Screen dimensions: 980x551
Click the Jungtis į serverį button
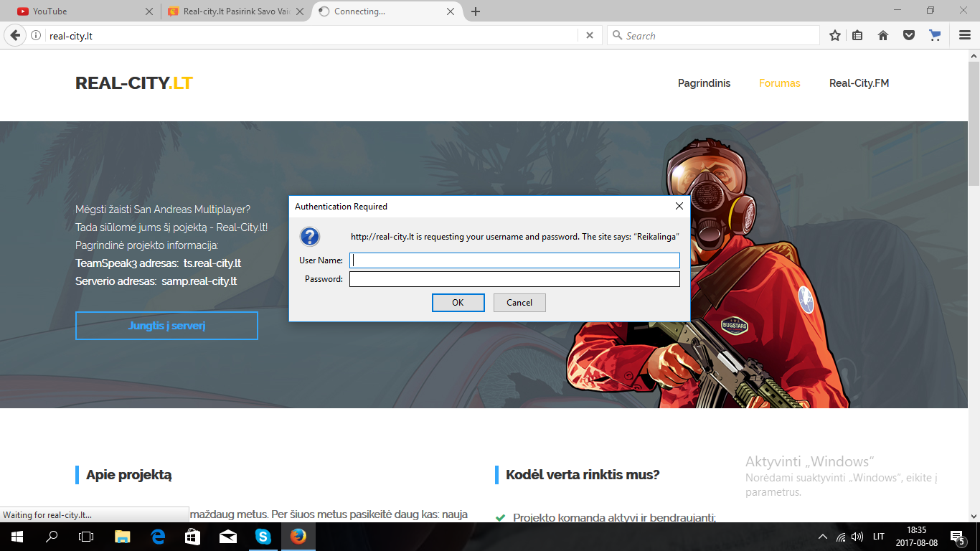pyautogui.click(x=166, y=326)
